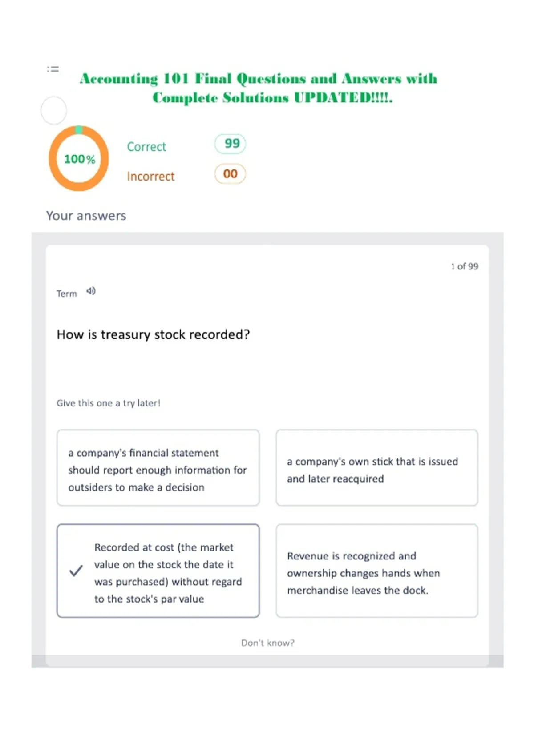534x756 pixels.
Task: Click the checkmark icon in selected answer
Action: pyautogui.click(x=76, y=571)
